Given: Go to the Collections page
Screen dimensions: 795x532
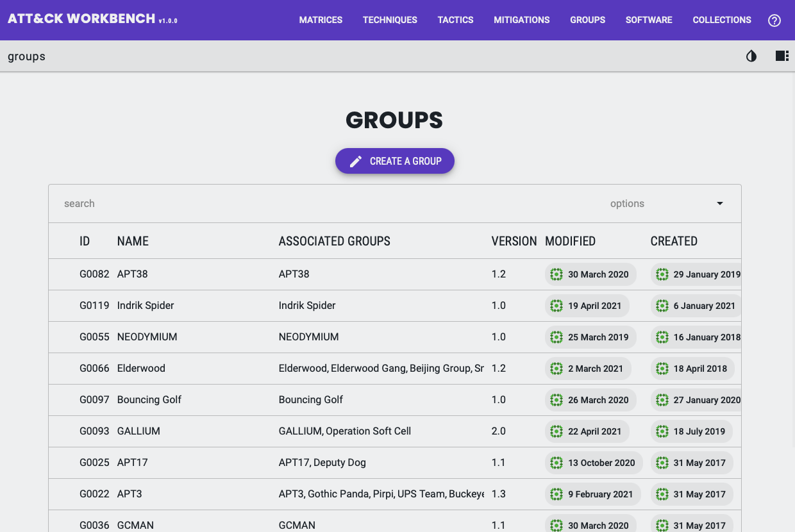Looking at the screenshot, I should pyautogui.click(x=722, y=20).
